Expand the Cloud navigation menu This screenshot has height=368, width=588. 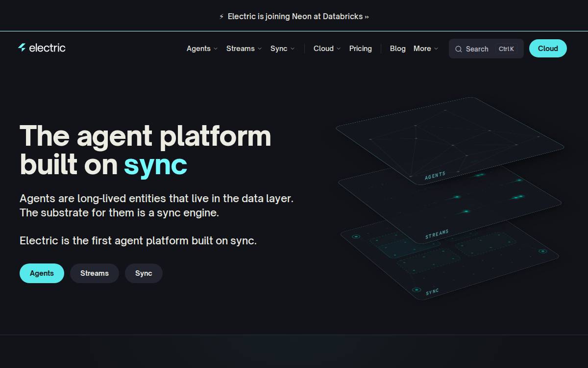(x=327, y=49)
